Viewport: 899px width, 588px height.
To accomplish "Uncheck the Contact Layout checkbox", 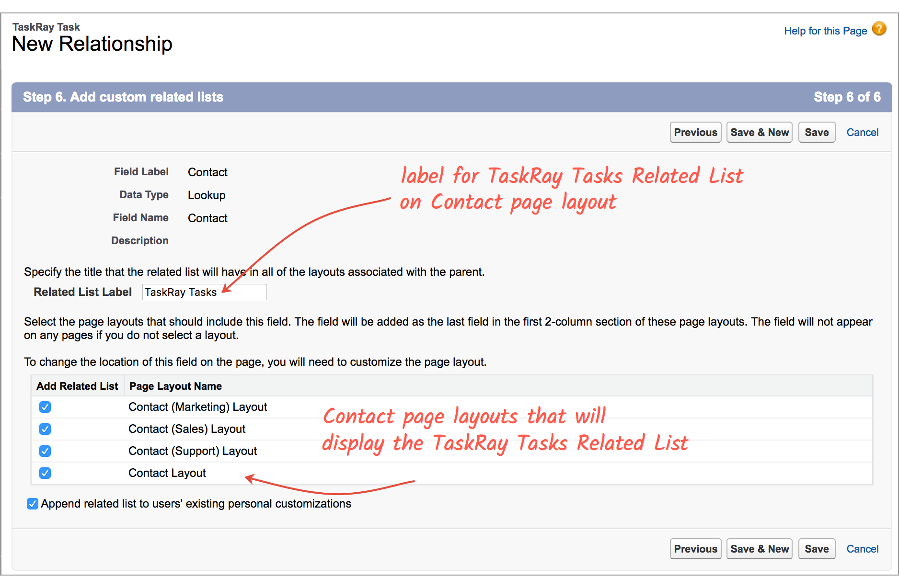I will point(45,473).
